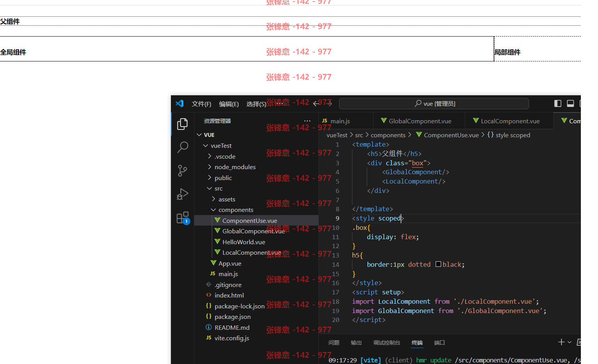The height and width of the screenshot is (364, 598).
Task: Switch to the 终端 panel tab
Action: click(x=417, y=343)
